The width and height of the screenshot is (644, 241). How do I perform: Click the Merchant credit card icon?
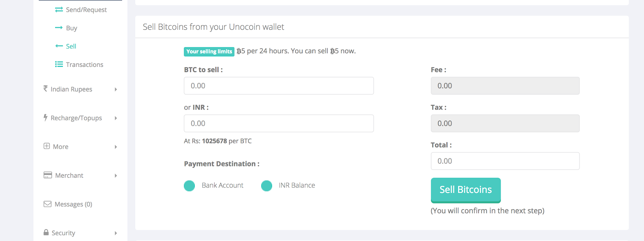coord(47,175)
